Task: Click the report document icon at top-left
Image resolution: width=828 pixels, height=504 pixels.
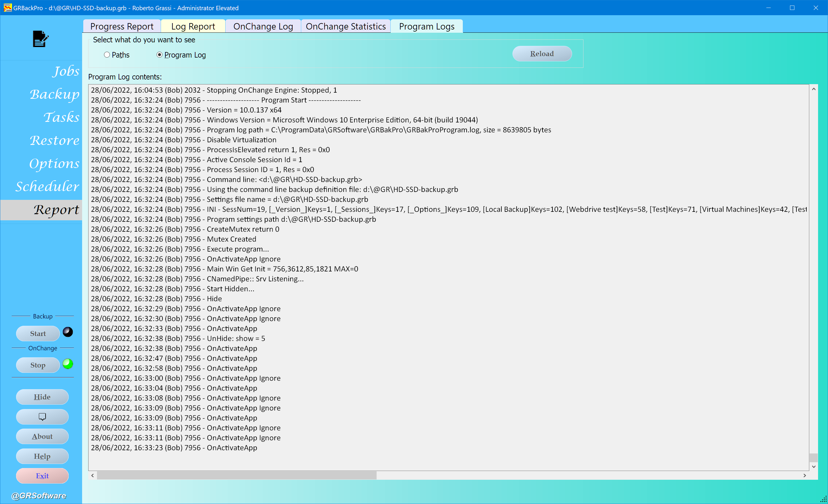Action: point(40,39)
